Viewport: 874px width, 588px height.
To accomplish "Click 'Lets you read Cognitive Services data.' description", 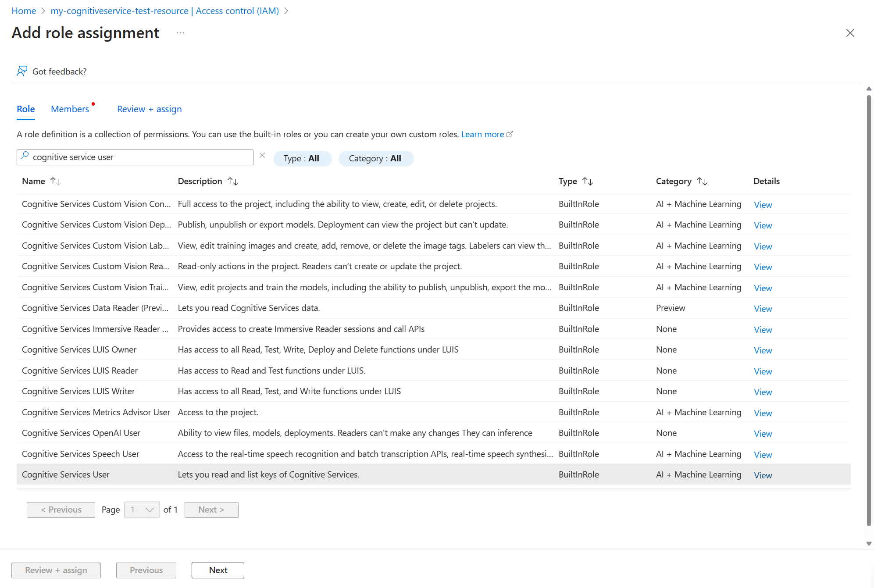I will (x=249, y=308).
